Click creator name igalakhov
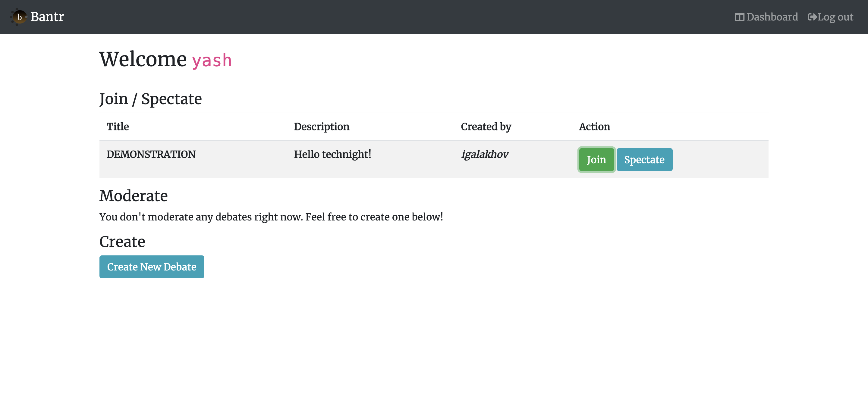The height and width of the screenshot is (406, 868). (x=485, y=154)
